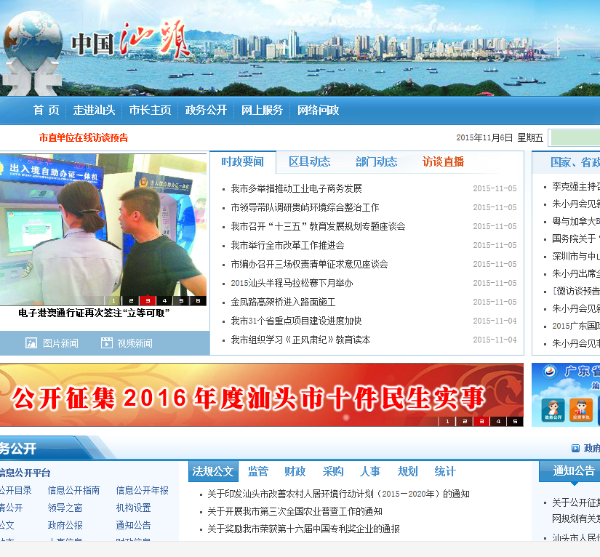
Task: Select the 法规公文 tab
Action: coord(213,471)
